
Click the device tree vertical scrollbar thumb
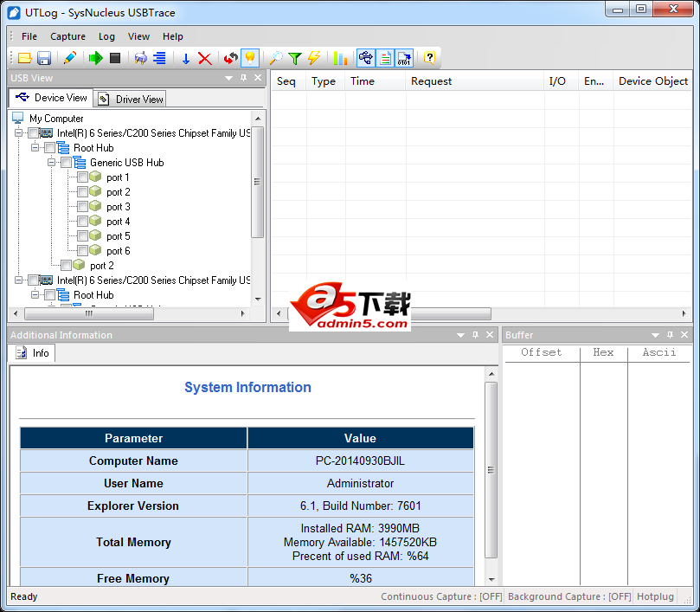(x=258, y=183)
